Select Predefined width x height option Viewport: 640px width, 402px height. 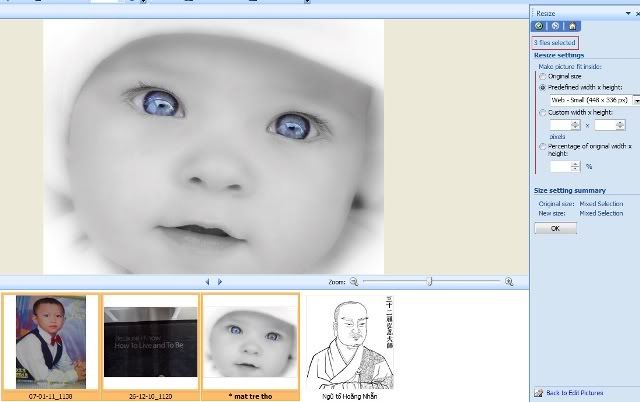point(542,87)
